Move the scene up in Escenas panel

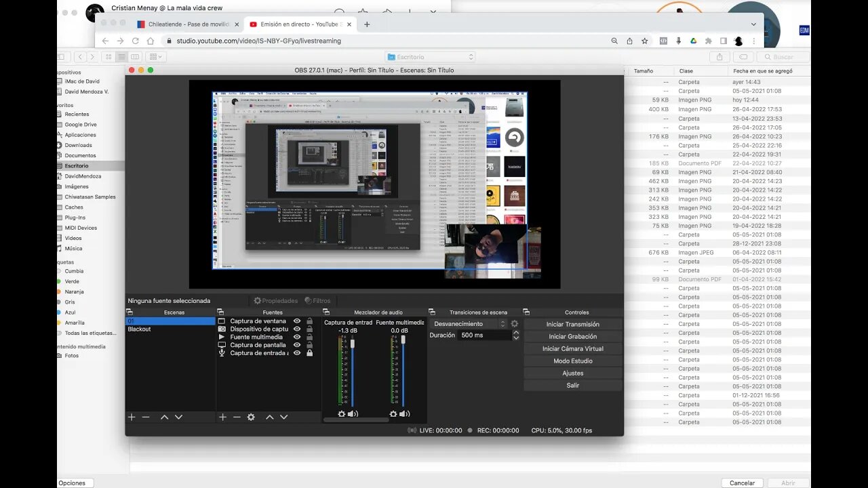(164, 417)
